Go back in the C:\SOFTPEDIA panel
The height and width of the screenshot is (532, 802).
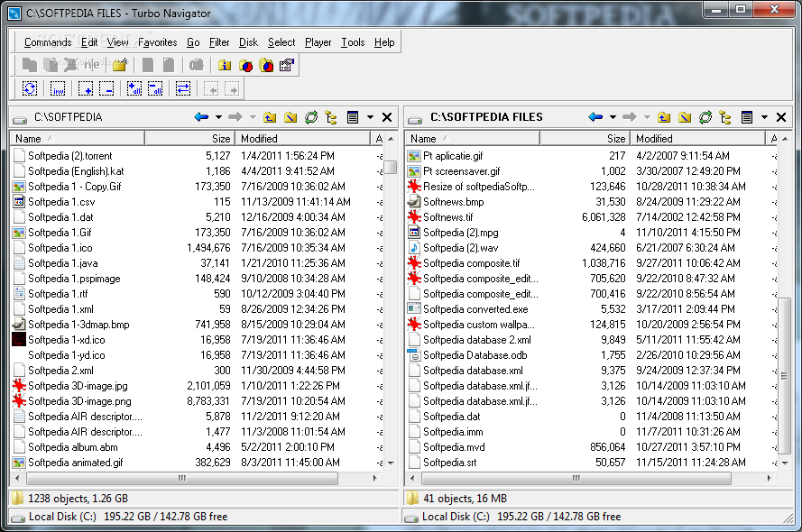tap(201, 117)
